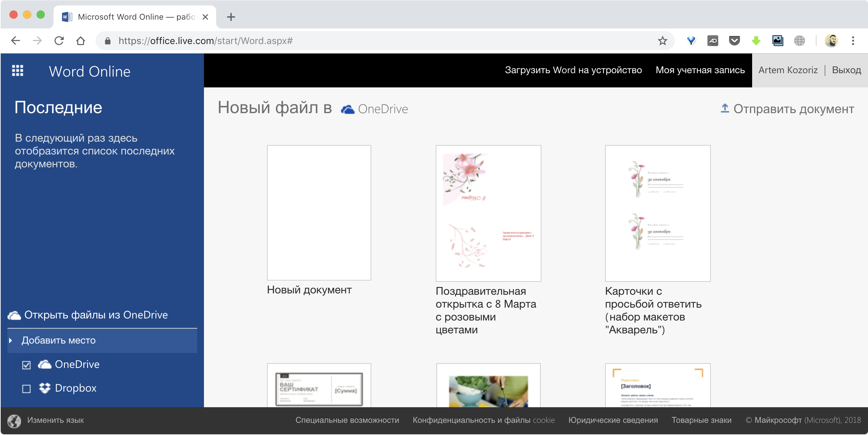Click the upload arrow icon by Отправить документ
The width and height of the screenshot is (868, 435).
coord(725,108)
